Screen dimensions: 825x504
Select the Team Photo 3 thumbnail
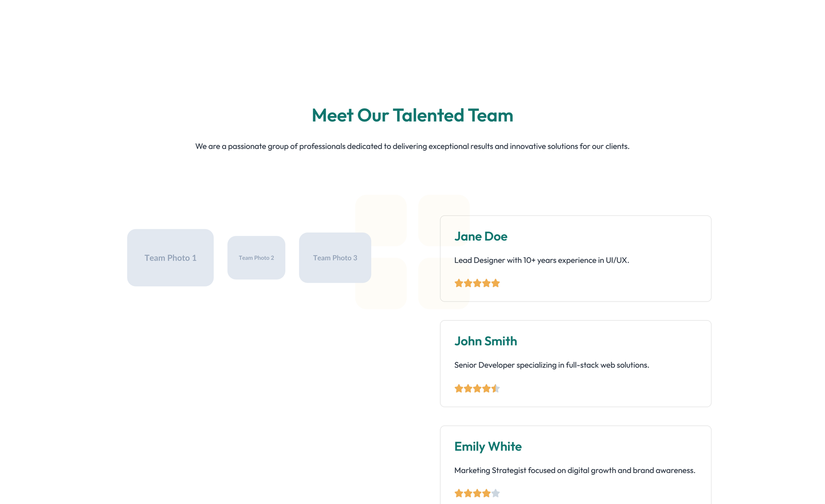(335, 258)
